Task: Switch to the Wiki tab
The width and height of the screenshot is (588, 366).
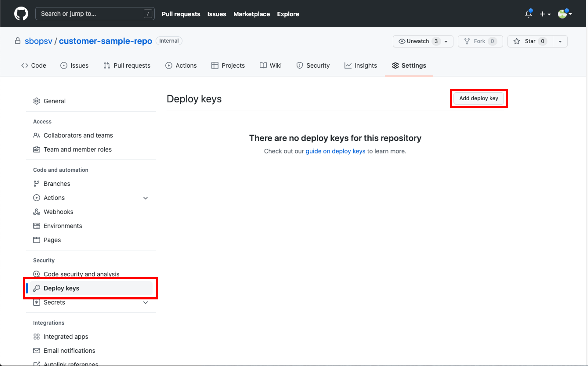Action: [x=270, y=65]
